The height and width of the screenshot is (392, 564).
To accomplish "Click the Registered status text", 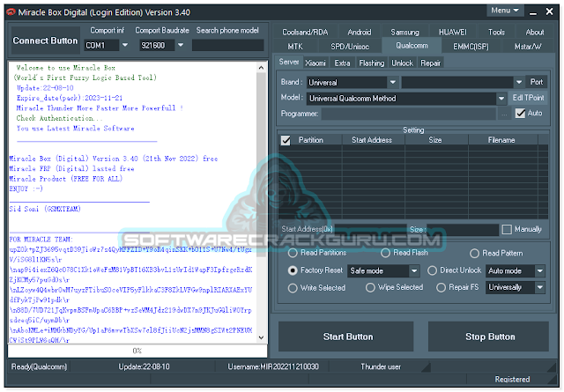I will [512, 380].
